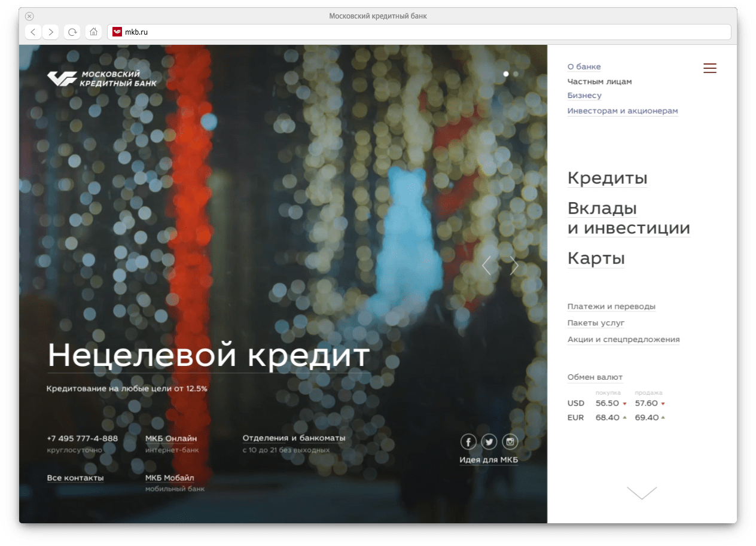Open the Обмен валют link
The height and width of the screenshot is (546, 756).
[x=595, y=377]
